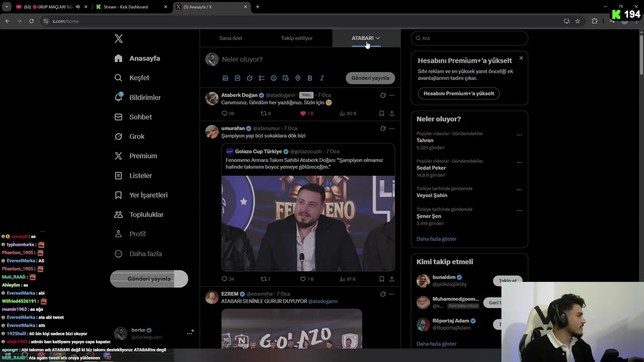Ask Grok about Ataberk Doğan's post
644x362 pixels.
tap(383, 96)
